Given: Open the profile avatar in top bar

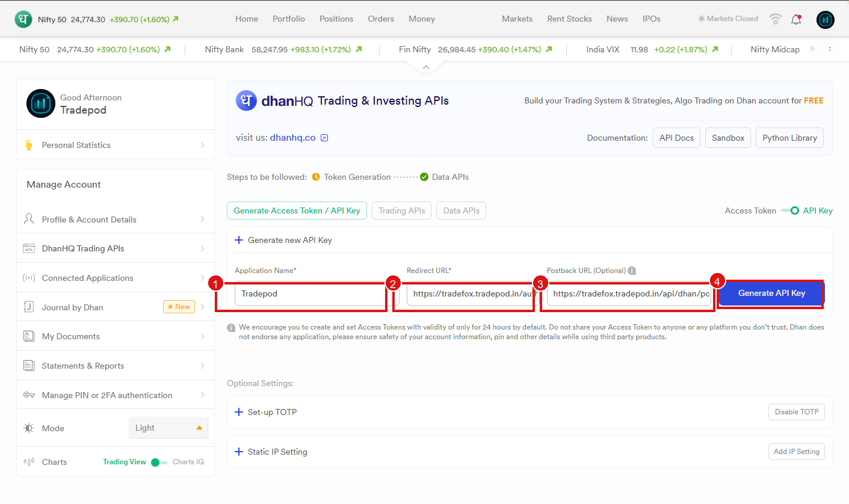Looking at the screenshot, I should tap(826, 20).
